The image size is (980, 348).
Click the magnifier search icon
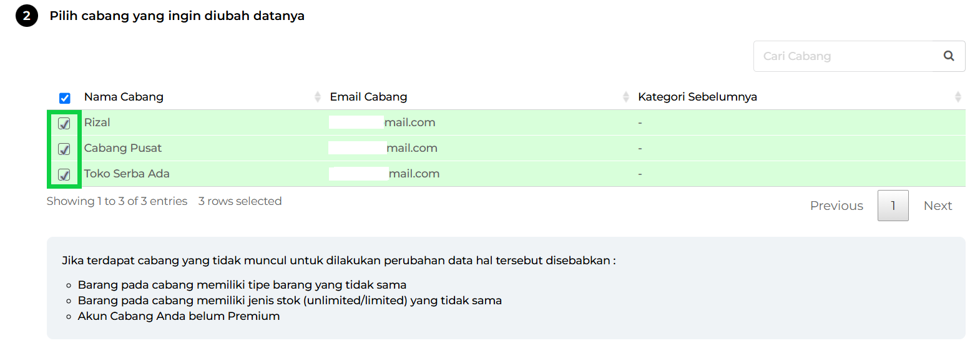tap(948, 56)
